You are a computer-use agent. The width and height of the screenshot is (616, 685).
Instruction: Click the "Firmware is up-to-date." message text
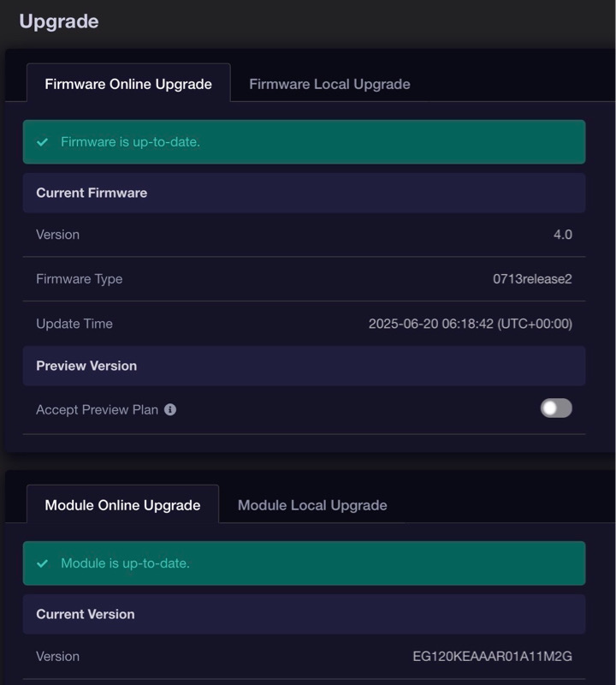pyautogui.click(x=130, y=142)
